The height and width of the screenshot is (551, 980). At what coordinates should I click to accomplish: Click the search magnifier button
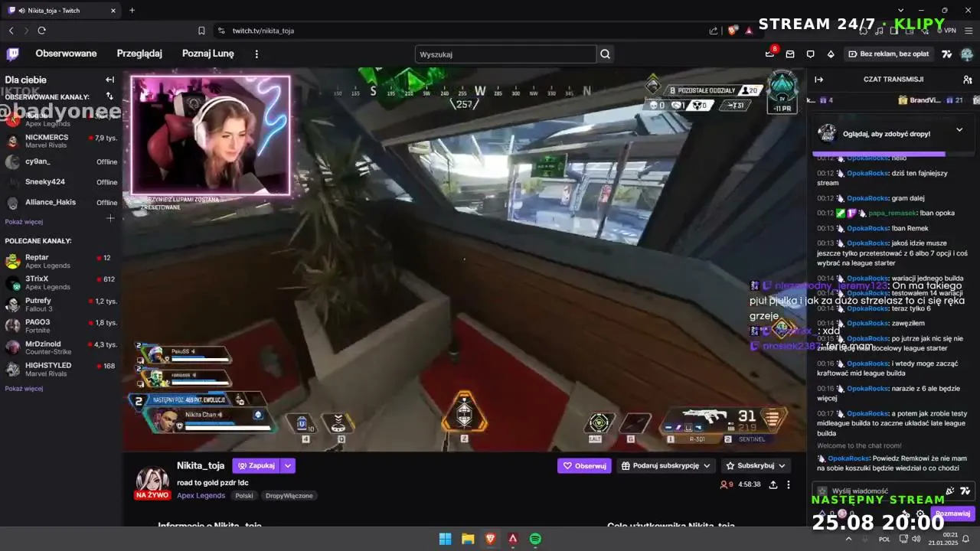tap(606, 54)
